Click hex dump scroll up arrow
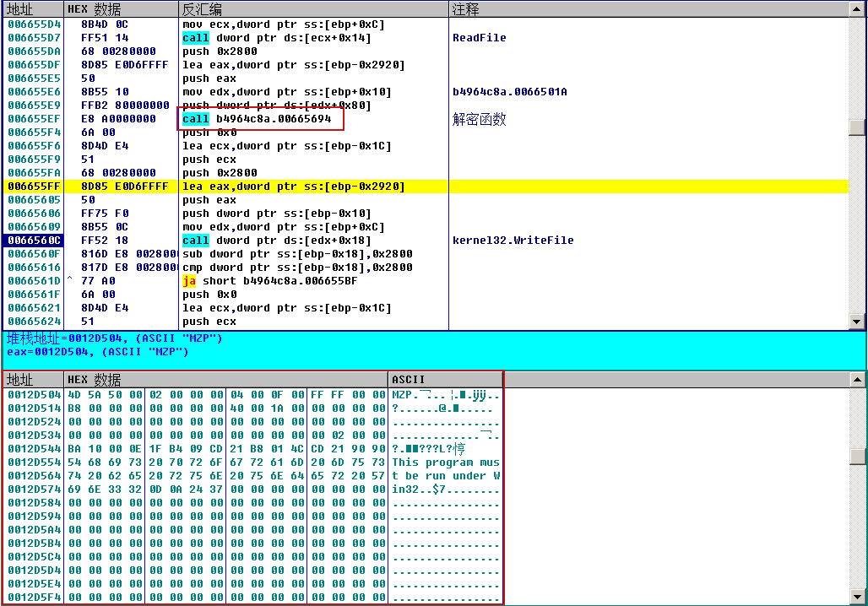868x606 pixels. click(857, 380)
